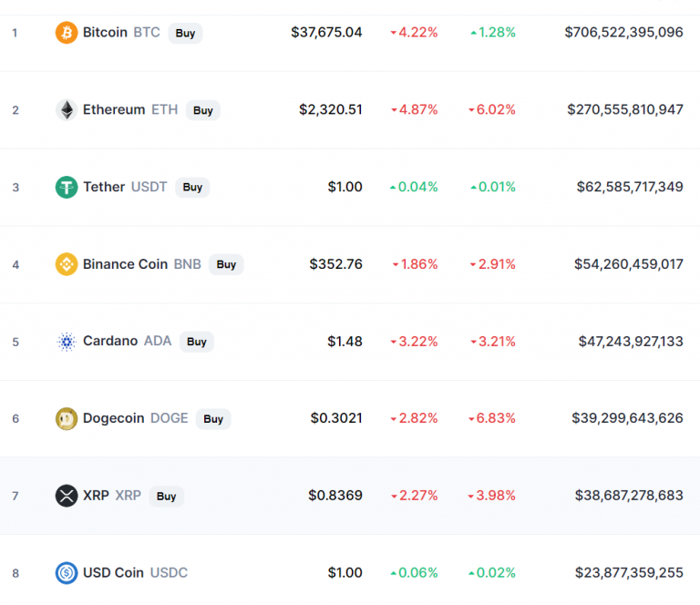
Task: Open the Ethereum name link
Action: pyautogui.click(x=114, y=110)
